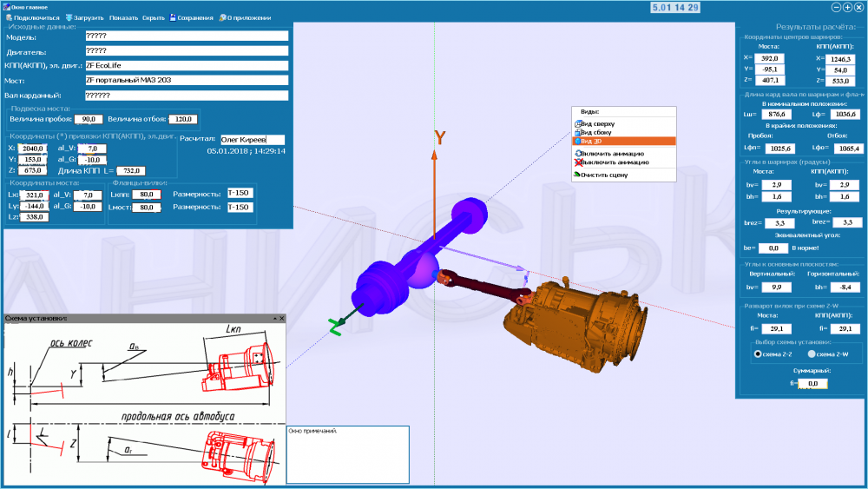868x489 pixels.
Task: Select the схема Z-Z radio button
Action: point(758,354)
